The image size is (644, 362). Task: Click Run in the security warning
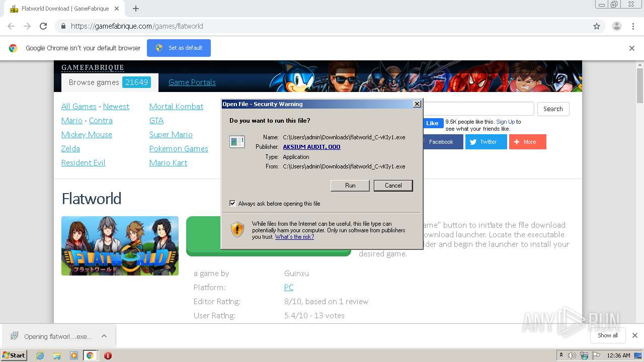[350, 186]
